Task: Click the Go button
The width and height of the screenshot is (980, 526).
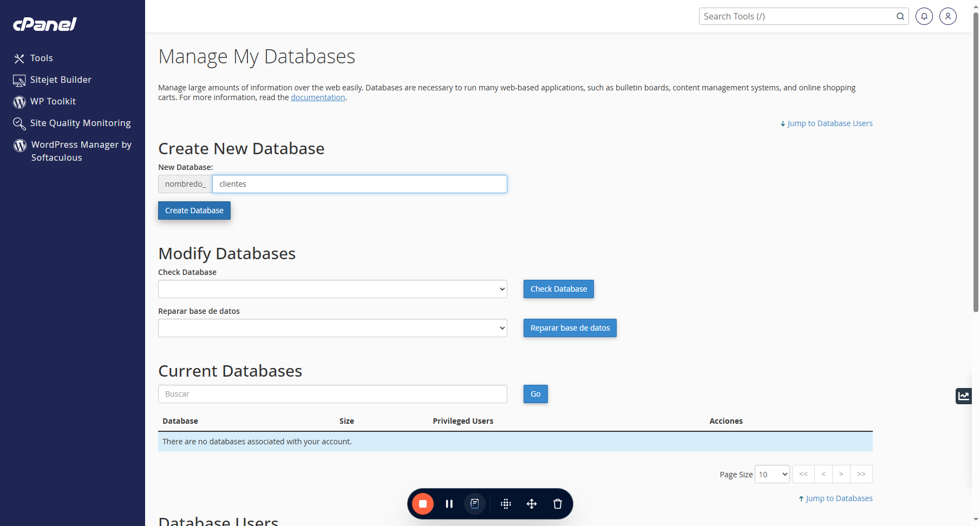Action: pos(535,394)
